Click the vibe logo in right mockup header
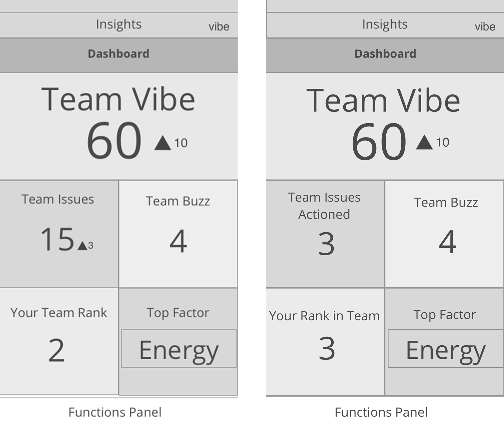The image size is (504, 423). (485, 27)
